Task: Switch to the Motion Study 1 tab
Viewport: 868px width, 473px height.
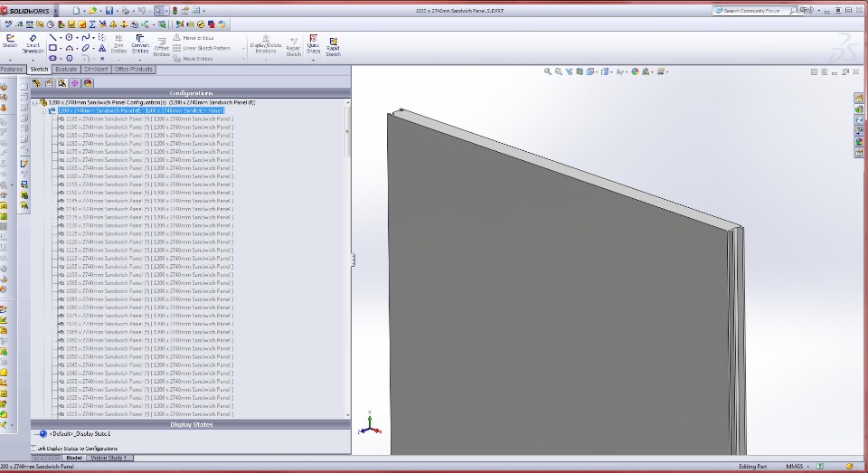Action: [x=108, y=458]
